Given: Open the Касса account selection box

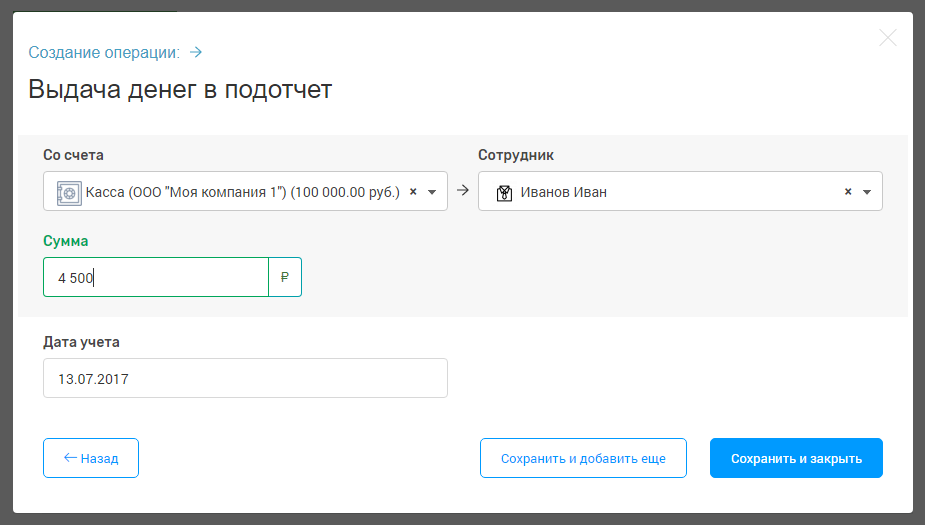Looking at the screenshot, I should (x=240, y=192).
